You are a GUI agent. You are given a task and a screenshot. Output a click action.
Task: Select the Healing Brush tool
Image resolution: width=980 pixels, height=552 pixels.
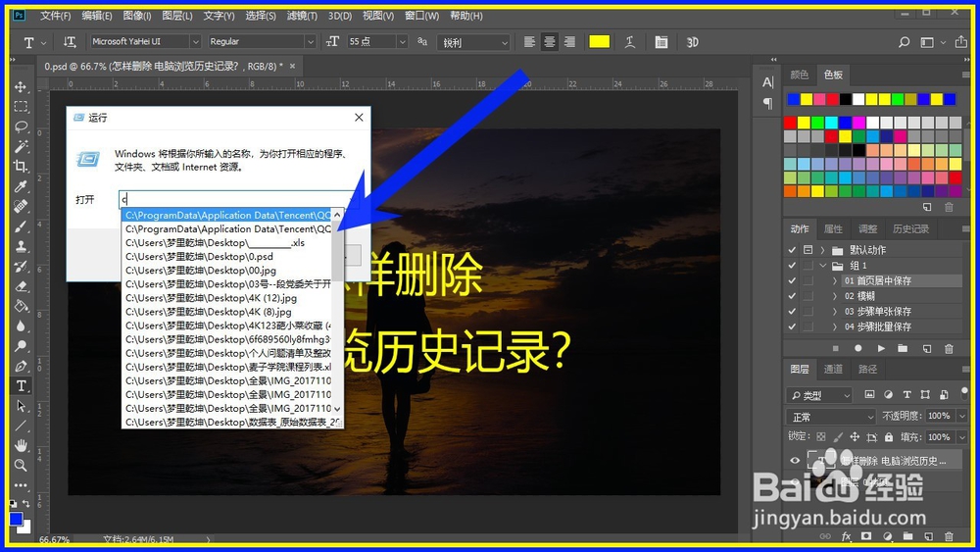[21, 206]
